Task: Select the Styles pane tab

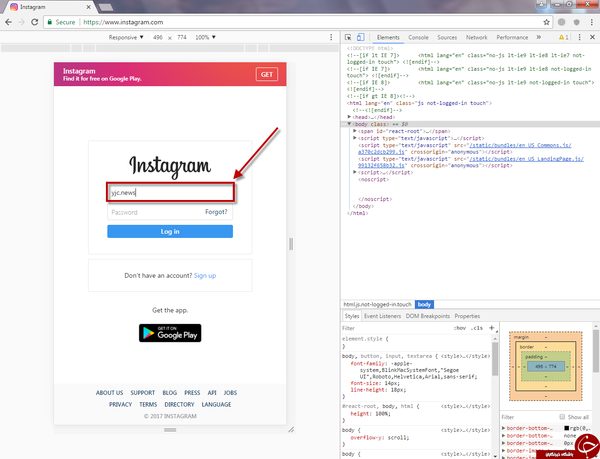Action: pos(352,316)
